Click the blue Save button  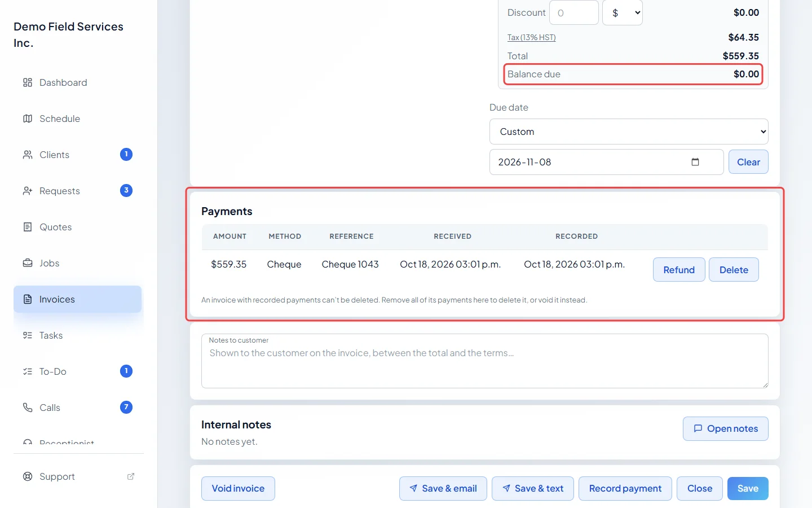point(748,488)
